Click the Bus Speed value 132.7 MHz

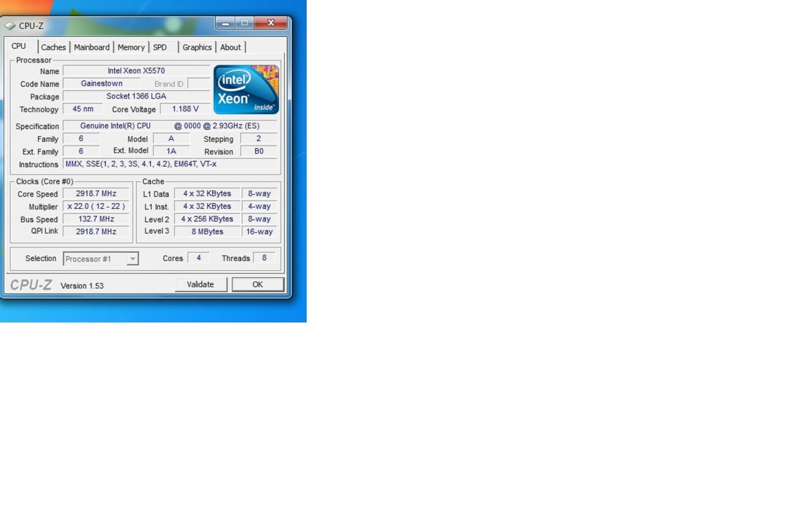tap(96, 219)
